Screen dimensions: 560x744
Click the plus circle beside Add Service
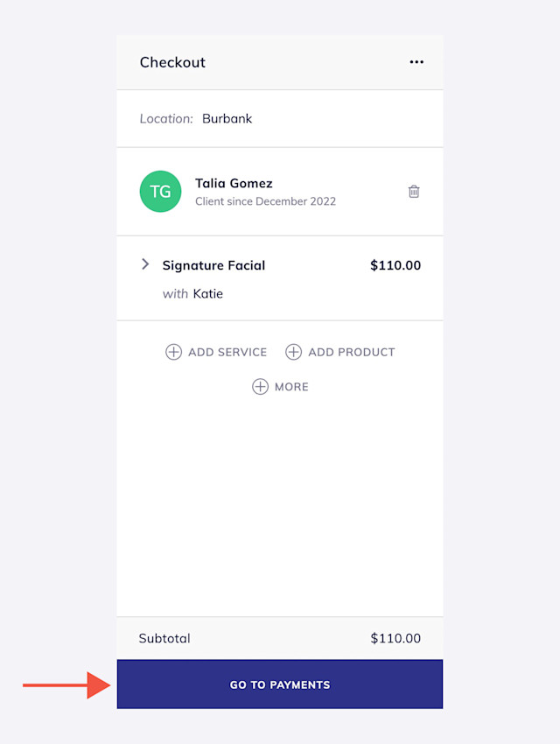point(173,352)
